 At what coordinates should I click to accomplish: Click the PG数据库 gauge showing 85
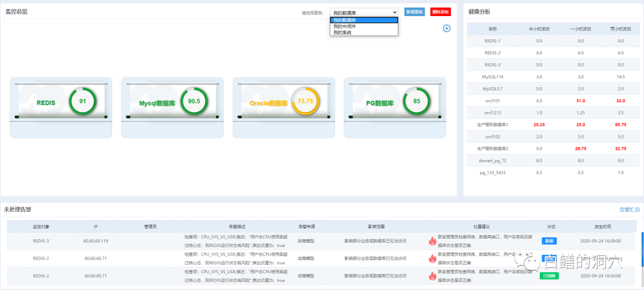[x=416, y=101]
